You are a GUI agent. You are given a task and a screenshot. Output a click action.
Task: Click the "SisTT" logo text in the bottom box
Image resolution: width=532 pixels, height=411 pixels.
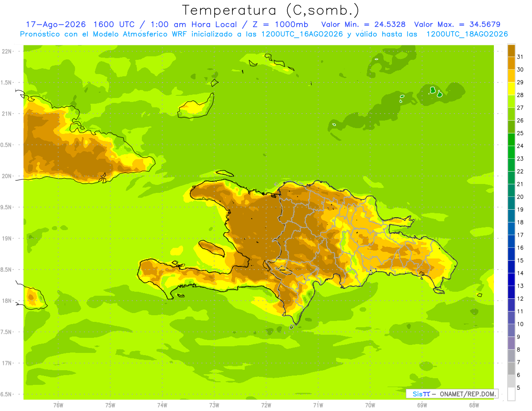point(421,394)
